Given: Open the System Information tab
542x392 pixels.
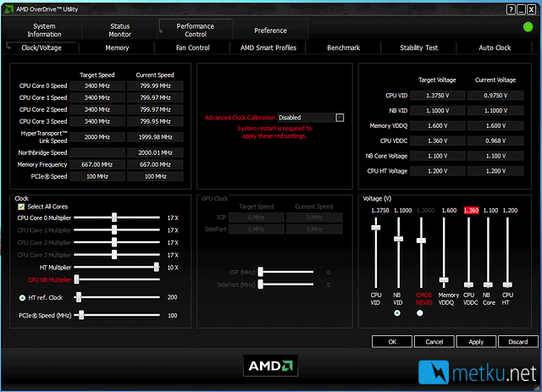Looking at the screenshot, I should tap(44, 30).
